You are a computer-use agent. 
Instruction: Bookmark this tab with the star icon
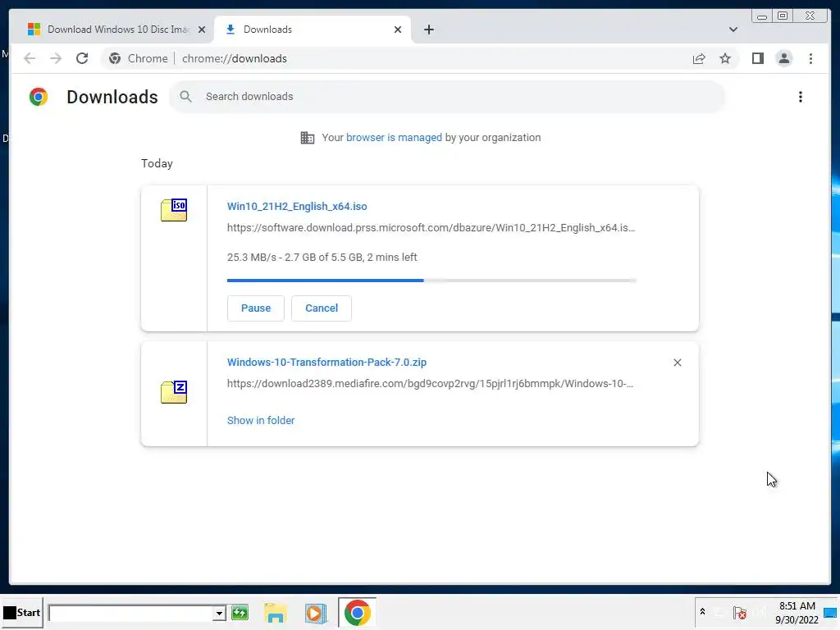725,58
